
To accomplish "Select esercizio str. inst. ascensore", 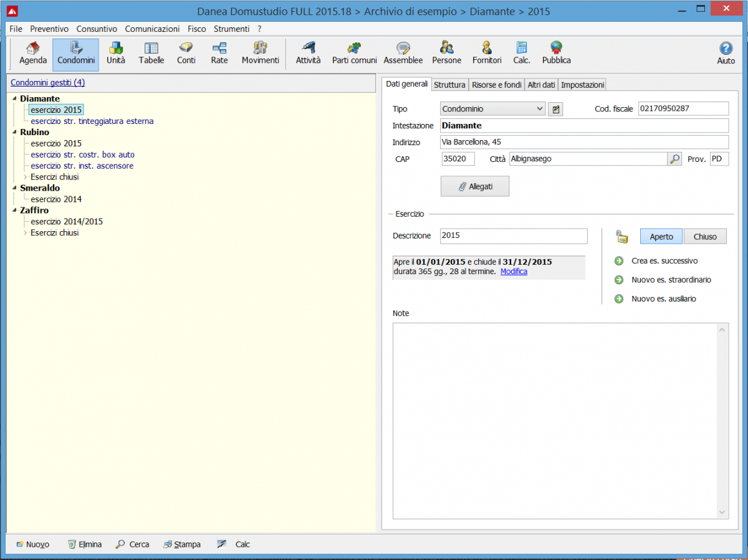I will pos(82,166).
